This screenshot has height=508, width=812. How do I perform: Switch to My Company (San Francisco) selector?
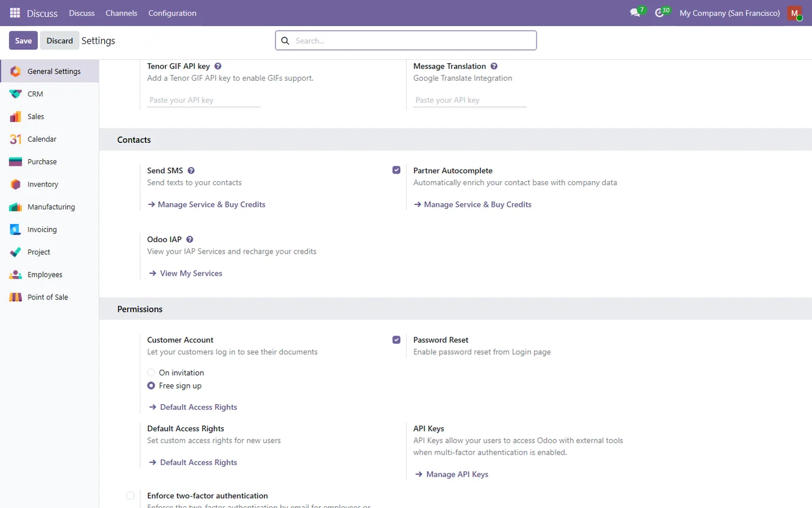click(x=730, y=13)
